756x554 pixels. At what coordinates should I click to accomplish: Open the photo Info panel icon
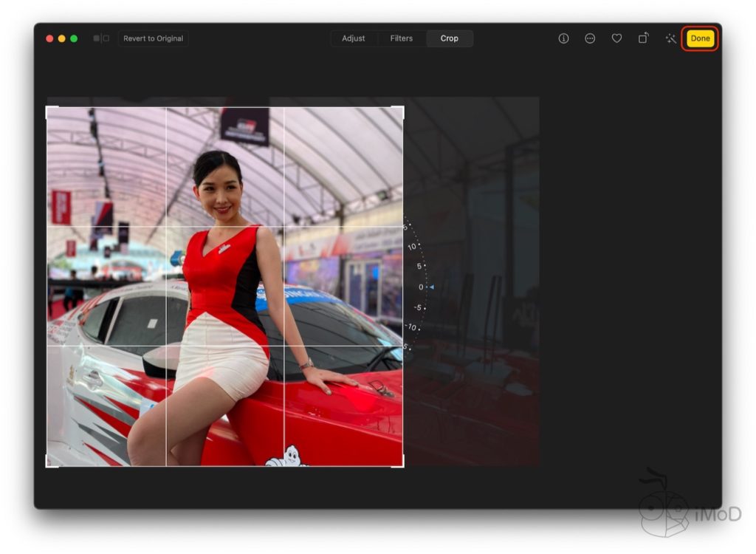click(x=563, y=38)
